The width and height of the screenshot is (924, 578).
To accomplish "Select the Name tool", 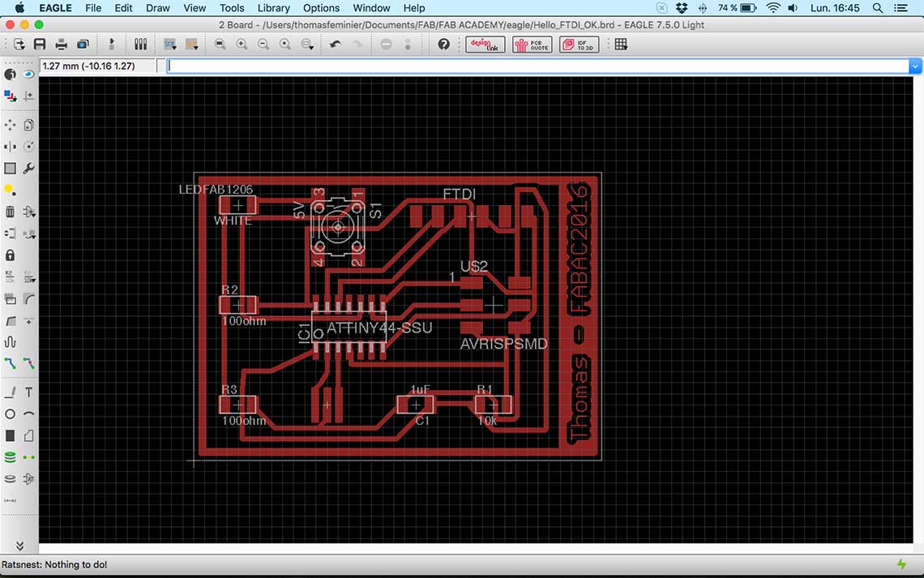I will 10,277.
